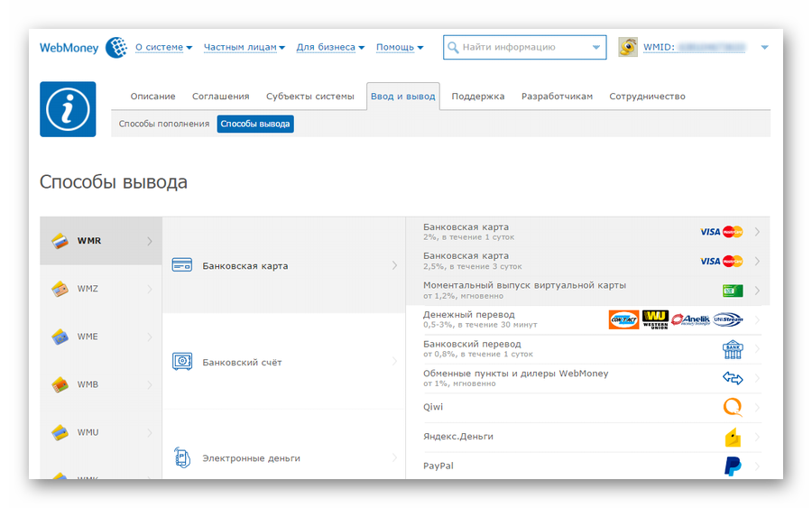This screenshot has height=508, width=812.
Task: Select the WMU purse icon
Action: click(x=60, y=432)
